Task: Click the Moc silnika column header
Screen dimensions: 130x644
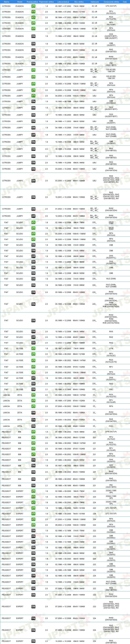Action: click(x=79, y=2)
